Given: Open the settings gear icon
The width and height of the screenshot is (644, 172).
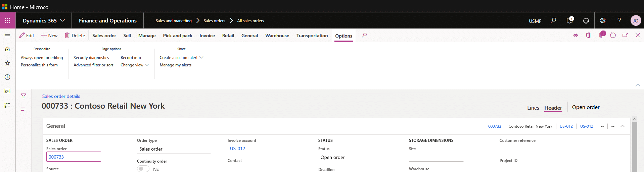Looking at the screenshot, I should coord(603,20).
